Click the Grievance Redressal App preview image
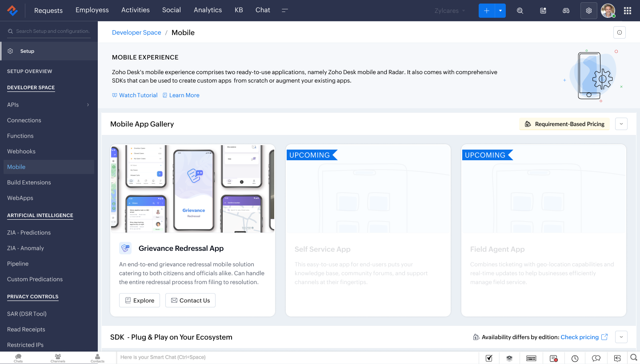640x364 pixels. (x=192, y=188)
